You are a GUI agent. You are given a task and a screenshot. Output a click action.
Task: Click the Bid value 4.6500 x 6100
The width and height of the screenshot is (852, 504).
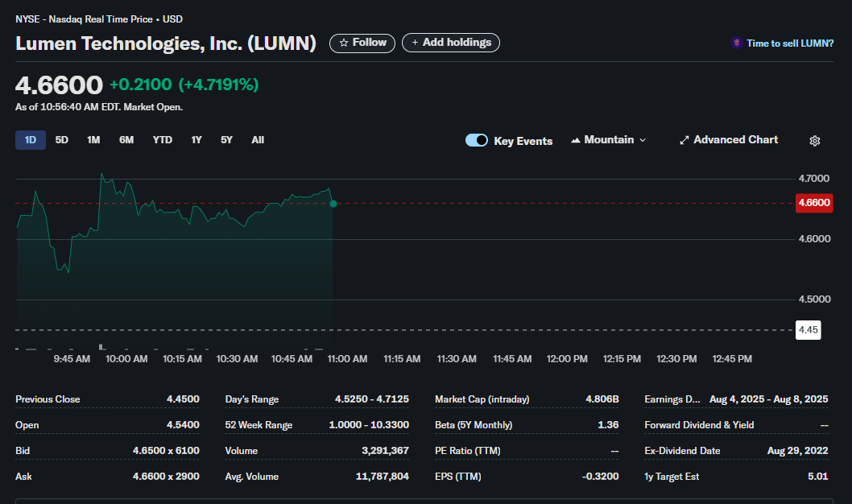pyautogui.click(x=166, y=451)
